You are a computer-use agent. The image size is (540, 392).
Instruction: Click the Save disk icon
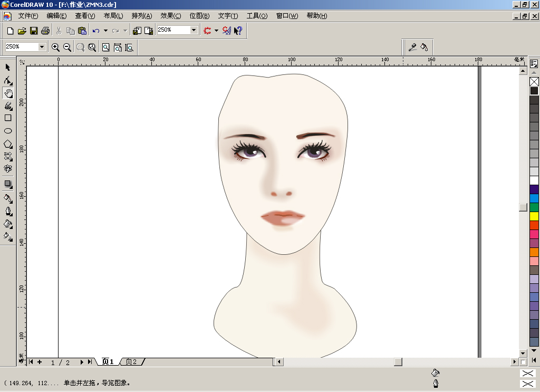coord(33,31)
